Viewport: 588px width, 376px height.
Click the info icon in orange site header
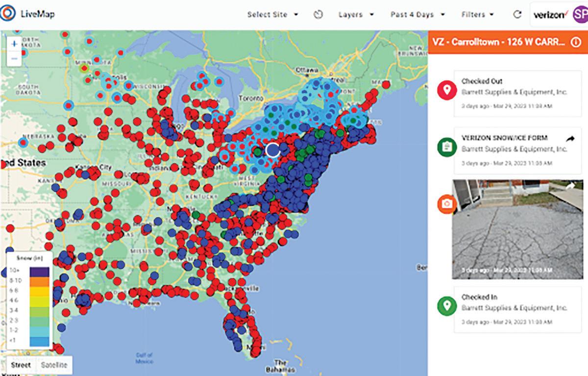[x=576, y=42]
